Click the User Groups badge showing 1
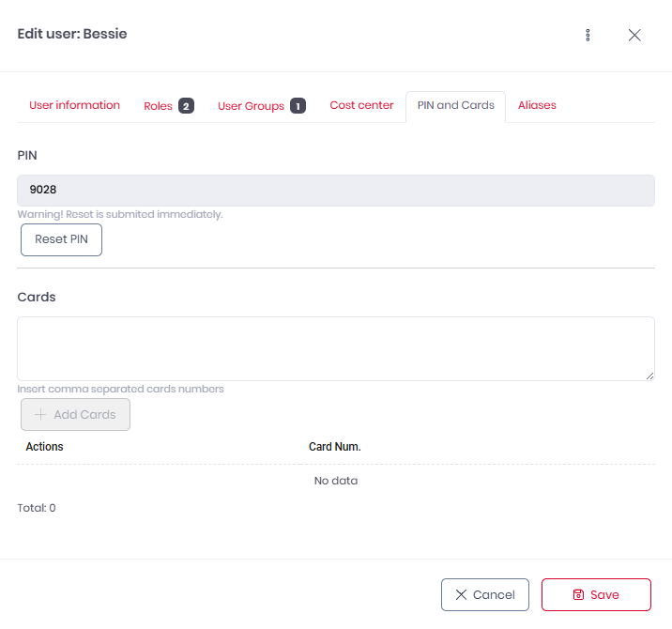672x629 pixels. click(298, 106)
